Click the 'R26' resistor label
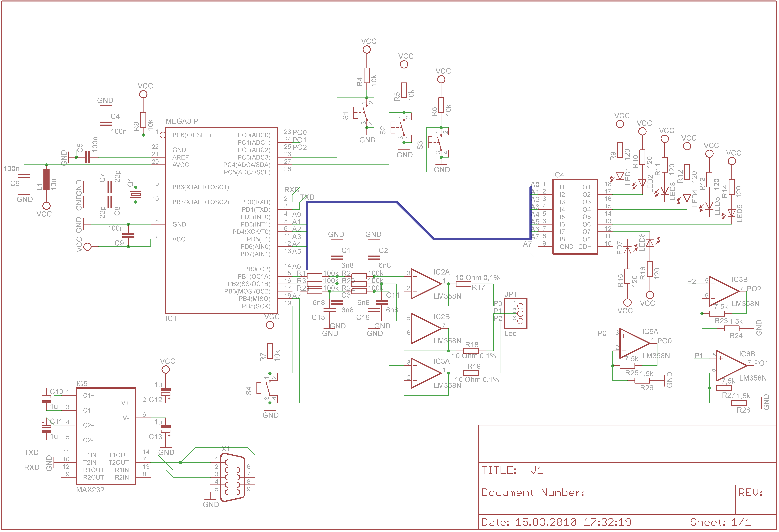This screenshot has width=779, height=532. pos(647,388)
